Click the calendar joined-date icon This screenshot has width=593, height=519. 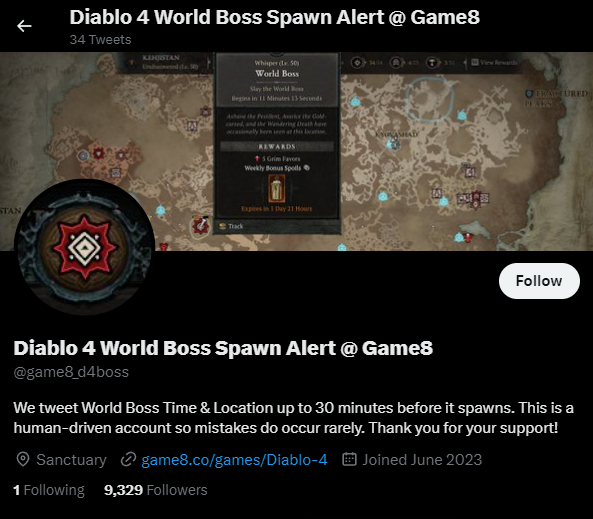point(349,459)
